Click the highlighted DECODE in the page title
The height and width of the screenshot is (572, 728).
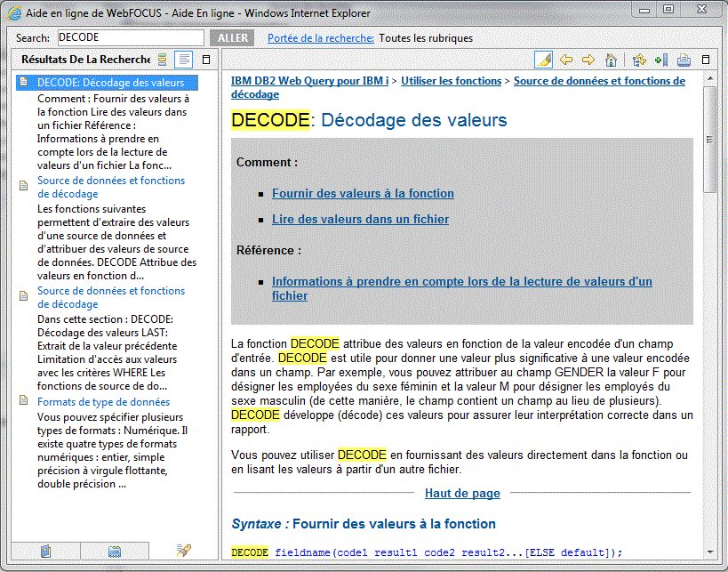(270, 120)
